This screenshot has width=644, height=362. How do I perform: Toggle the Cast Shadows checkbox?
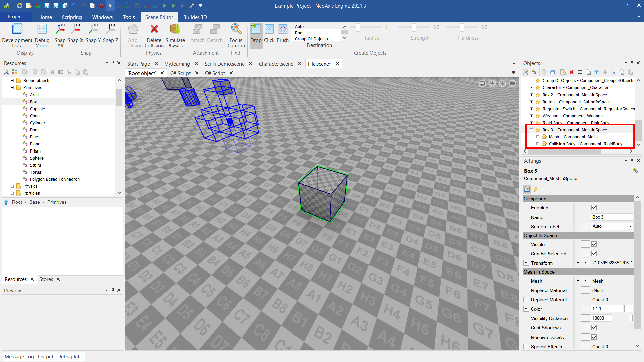pos(594,328)
